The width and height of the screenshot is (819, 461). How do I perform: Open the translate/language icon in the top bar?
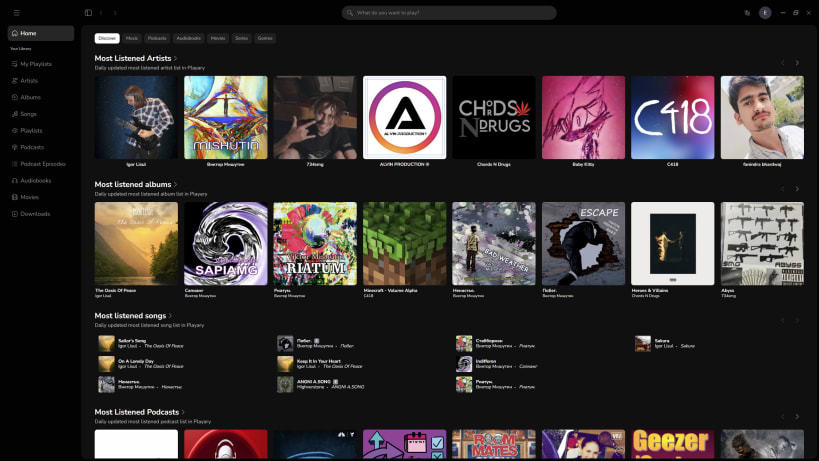tap(747, 13)
